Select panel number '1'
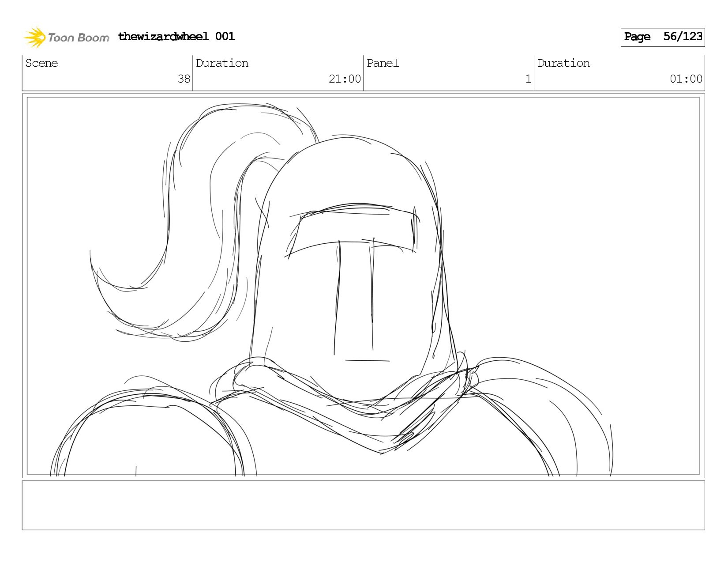The image size is (728, 563). point(528,79)
